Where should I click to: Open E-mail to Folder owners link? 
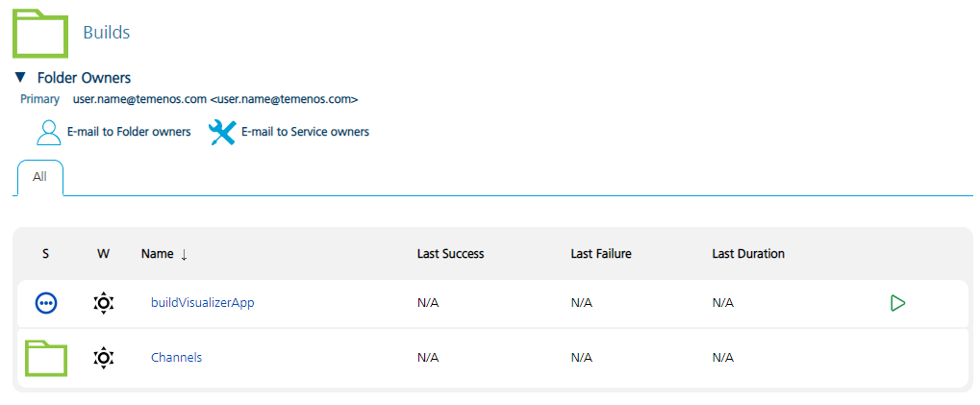(x=128, y=132)
